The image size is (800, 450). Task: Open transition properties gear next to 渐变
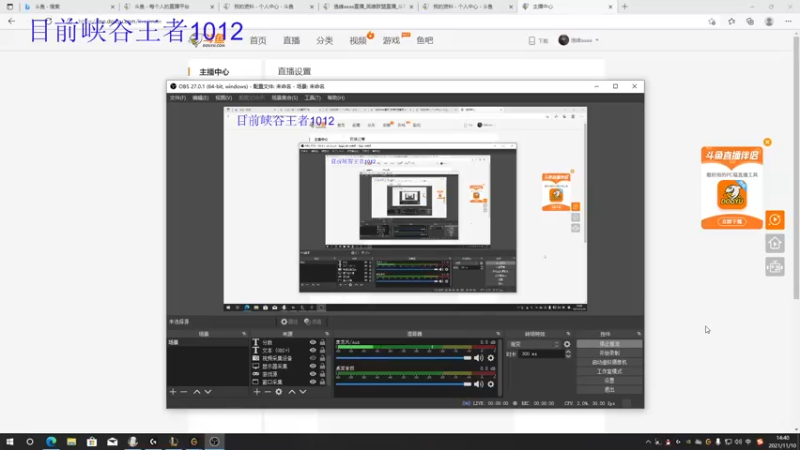tap(567, 344)
